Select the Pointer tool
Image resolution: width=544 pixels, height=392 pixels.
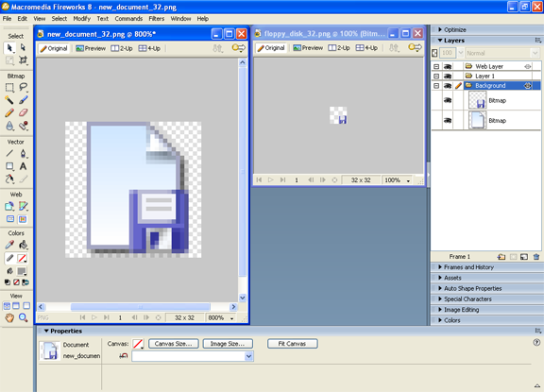[9, 47]
